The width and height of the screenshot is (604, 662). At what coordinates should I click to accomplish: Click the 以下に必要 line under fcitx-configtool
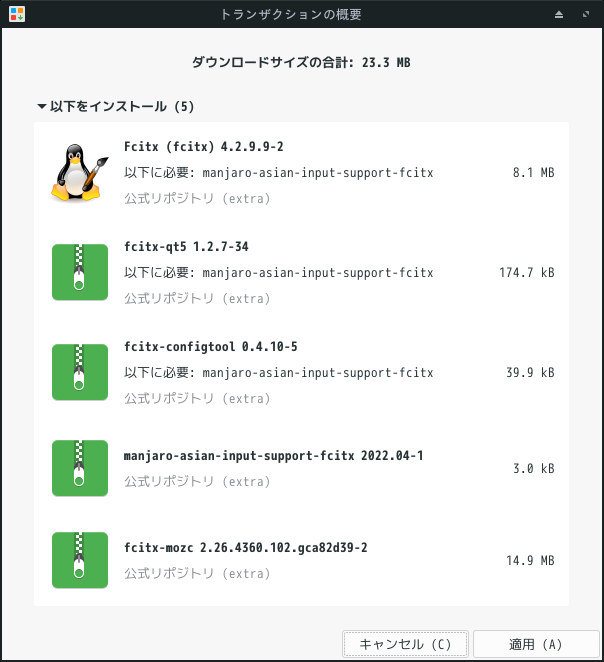[x=279, y=373]
